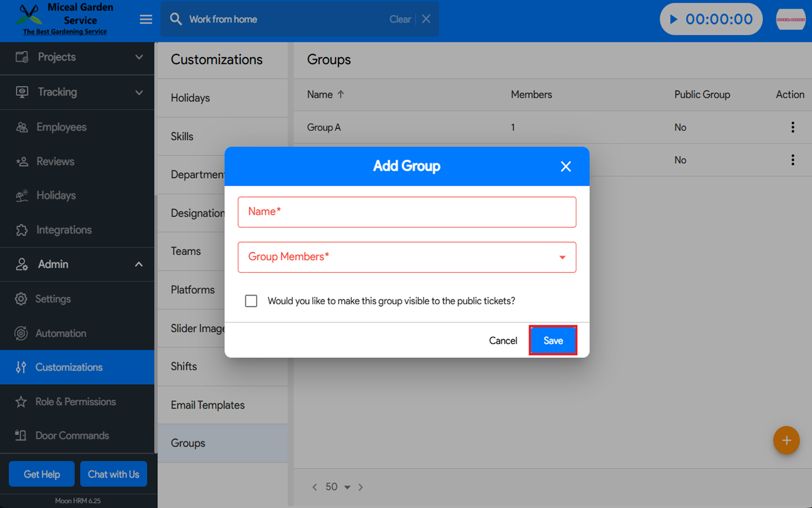
Task: Click into the Name input field
Action: click(x=407, y=212)
